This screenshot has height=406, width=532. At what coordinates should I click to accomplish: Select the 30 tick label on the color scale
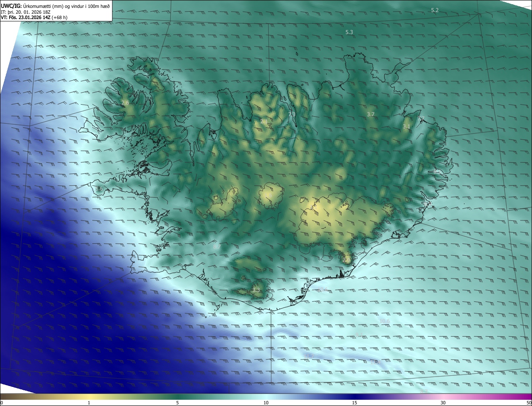[x=443, y=403]
